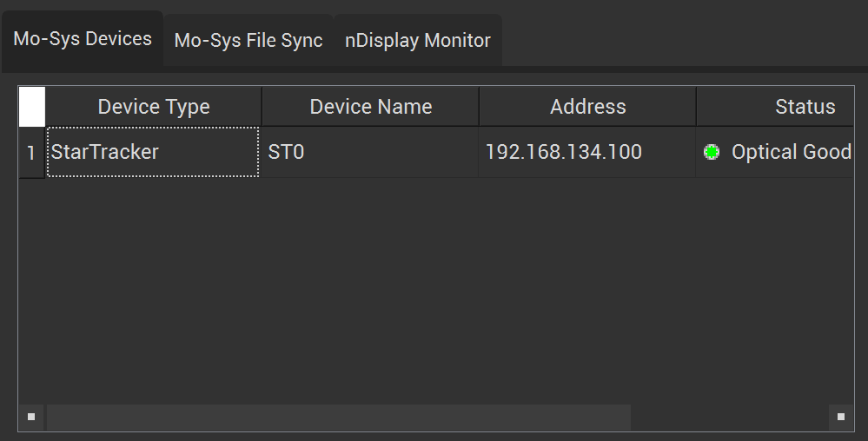Click the Optical Good status text
Viewport: 868px width, 441px height.
tap(791, 153)
